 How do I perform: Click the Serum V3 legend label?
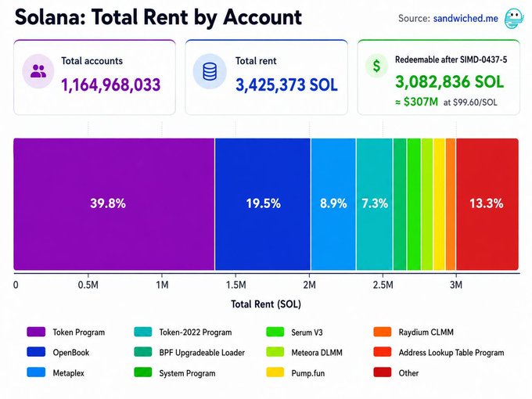tap(307, 332)
